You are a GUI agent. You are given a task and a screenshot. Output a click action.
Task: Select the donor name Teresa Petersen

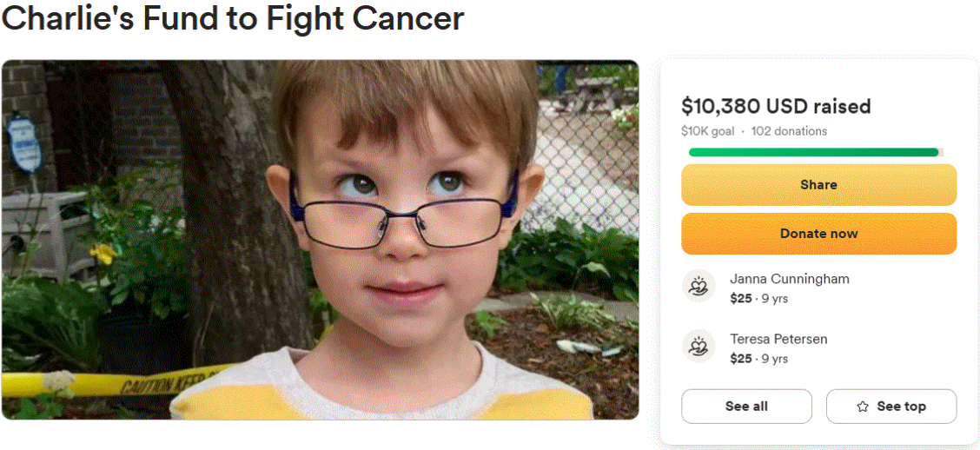(x=778, y=339)
